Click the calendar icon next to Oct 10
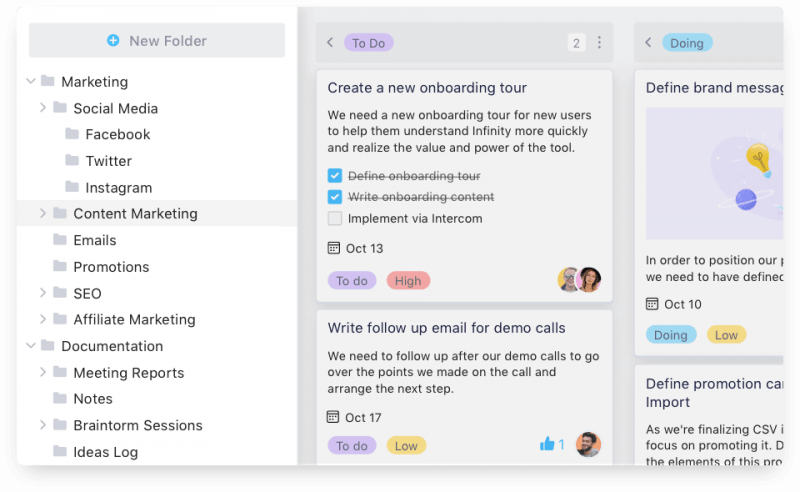 [652, 304]
